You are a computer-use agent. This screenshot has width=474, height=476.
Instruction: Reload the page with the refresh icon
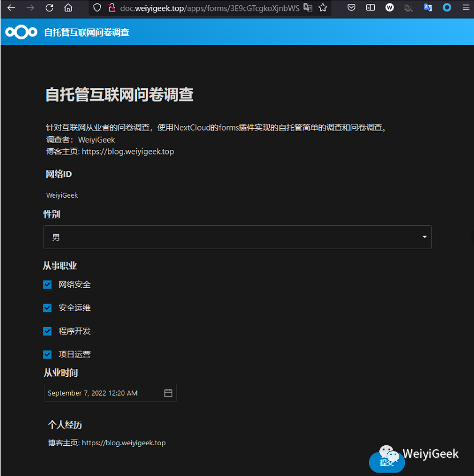click(49, 7)
